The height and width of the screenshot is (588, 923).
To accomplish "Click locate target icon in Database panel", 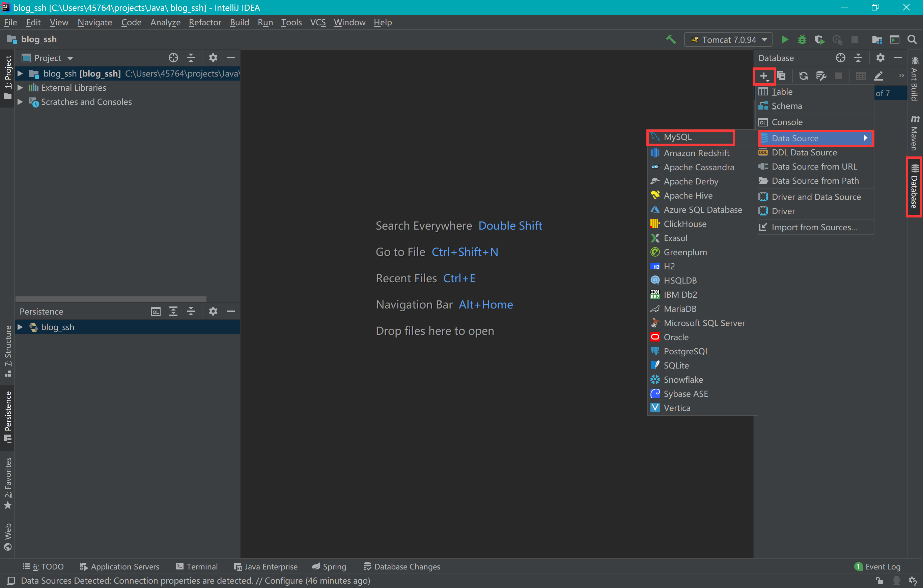I will coord(841,58).
